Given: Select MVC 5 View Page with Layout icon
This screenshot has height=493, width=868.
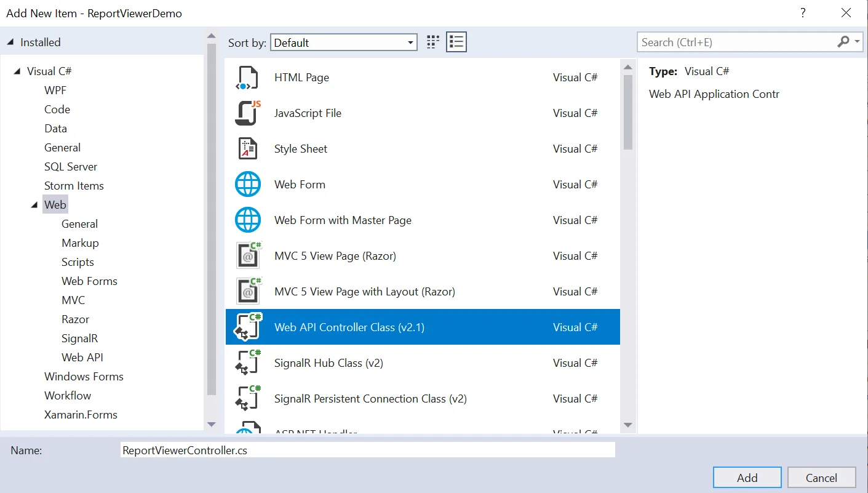Looking at the screenshot, I should [249, 292].
